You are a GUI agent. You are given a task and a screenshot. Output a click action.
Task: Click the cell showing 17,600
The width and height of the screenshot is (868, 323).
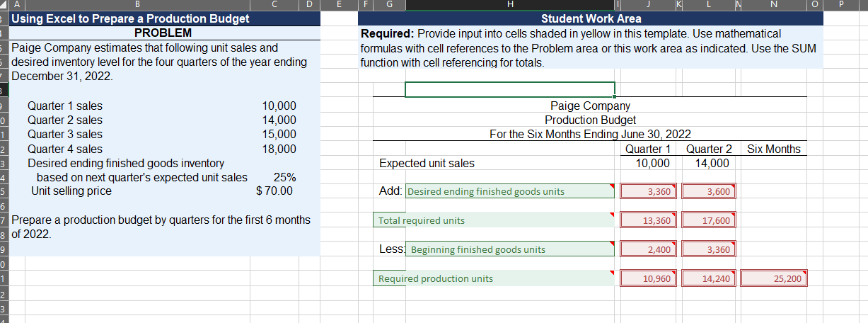coord(708,220)
